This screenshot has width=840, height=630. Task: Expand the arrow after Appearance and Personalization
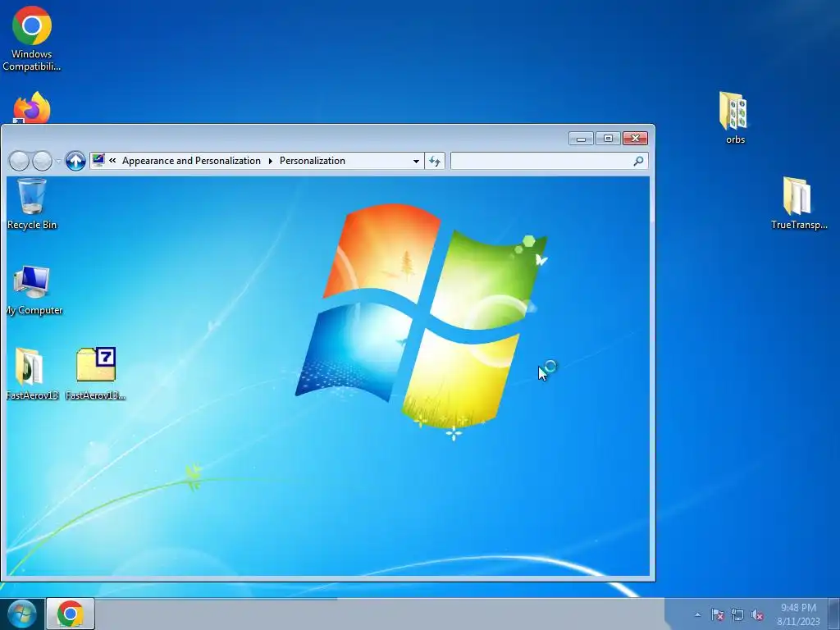(x=271, y=161)
